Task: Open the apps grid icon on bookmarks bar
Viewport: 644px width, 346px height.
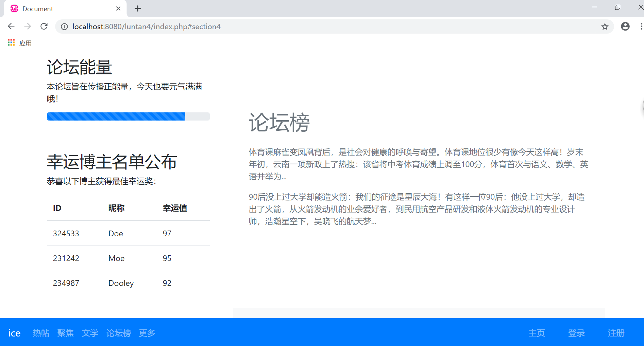Action: 11,42
